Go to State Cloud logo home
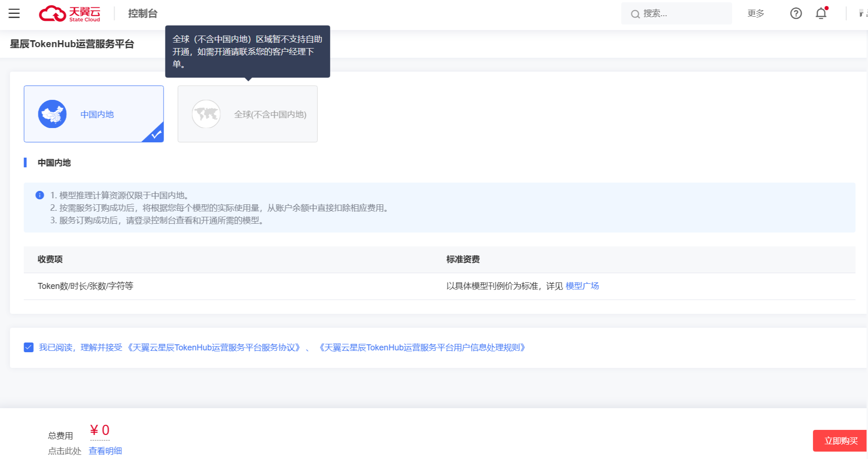Image resolution: width=868 pixels, height=459 pixels. (70, 13)
